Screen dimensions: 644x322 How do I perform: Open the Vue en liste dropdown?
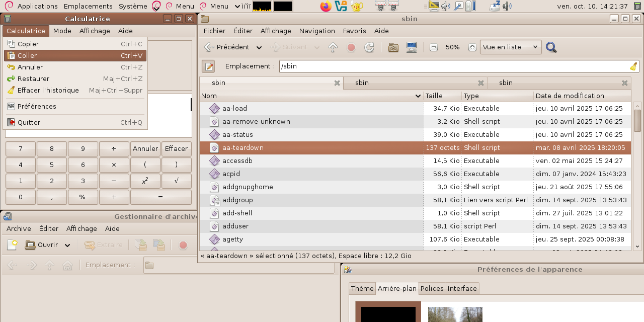510,47
